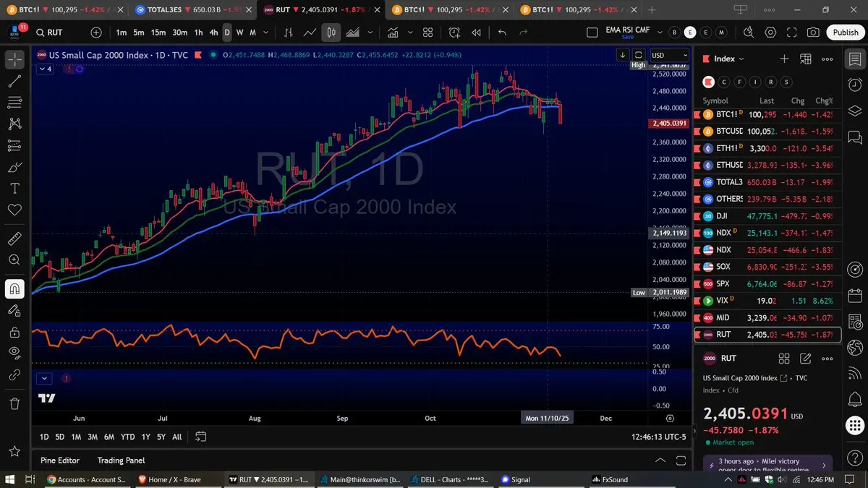
Task: Open the forecasting and measurement tools
Action: click(14, 145)
